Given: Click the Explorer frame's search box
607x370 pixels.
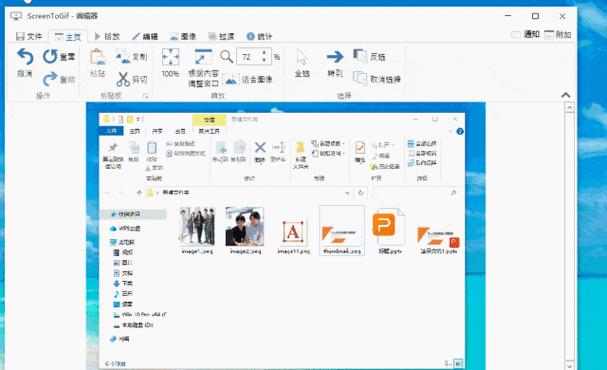Looking at the screenshot, I should pyautogui.click(x=415, y=192).
